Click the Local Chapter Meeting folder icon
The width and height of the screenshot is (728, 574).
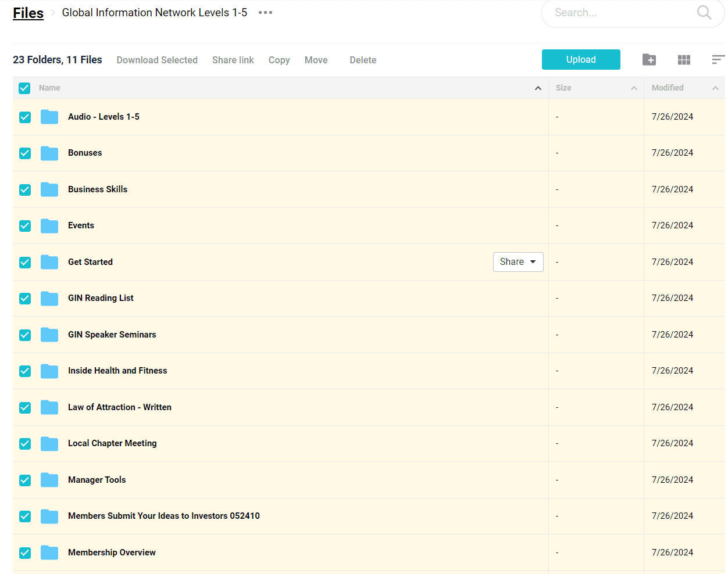click(x=49, y=443)
